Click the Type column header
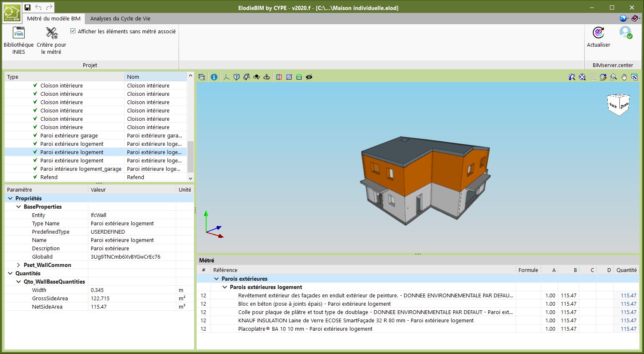The image size is (644, 354). pyautogui.click(x=65, y=77)
